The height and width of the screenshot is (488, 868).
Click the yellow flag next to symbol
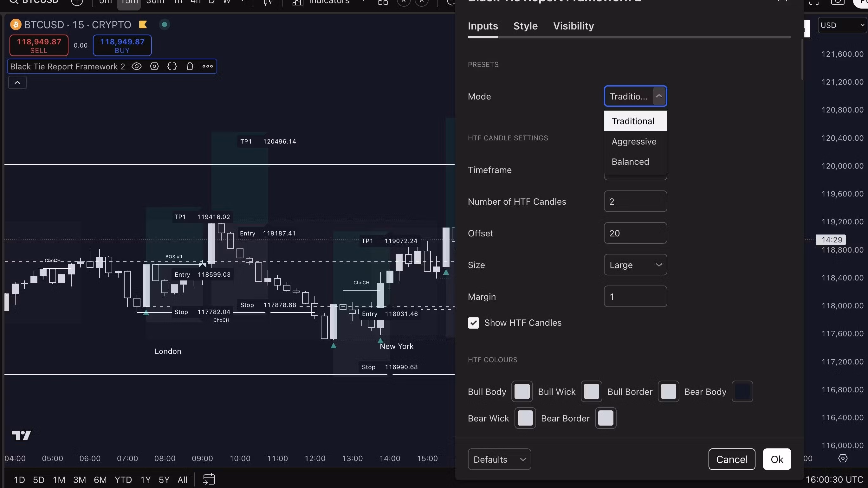(143, 25)
